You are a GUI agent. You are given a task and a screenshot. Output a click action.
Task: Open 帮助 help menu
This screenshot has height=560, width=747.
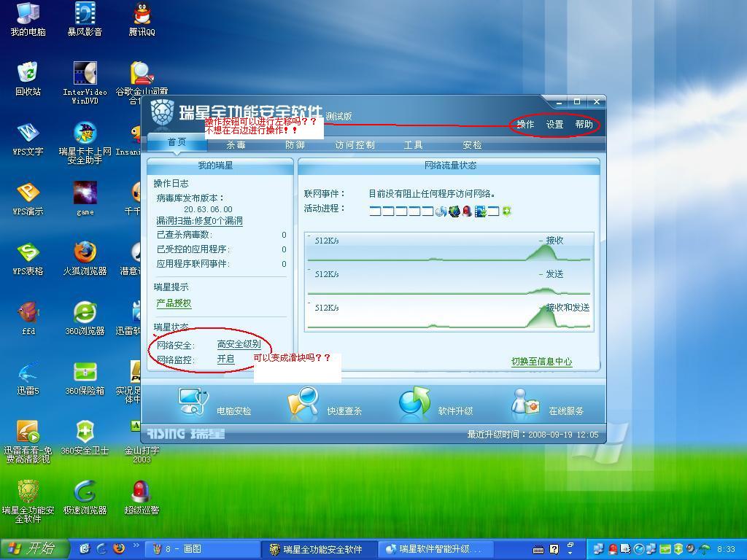coord(584,124)
